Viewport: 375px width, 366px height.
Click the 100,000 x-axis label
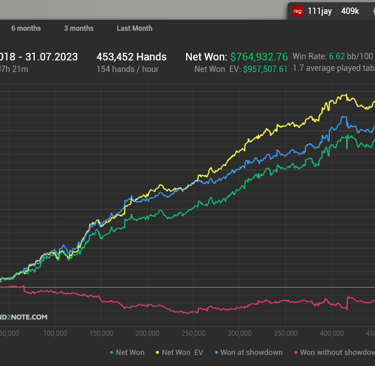[55, 333]
